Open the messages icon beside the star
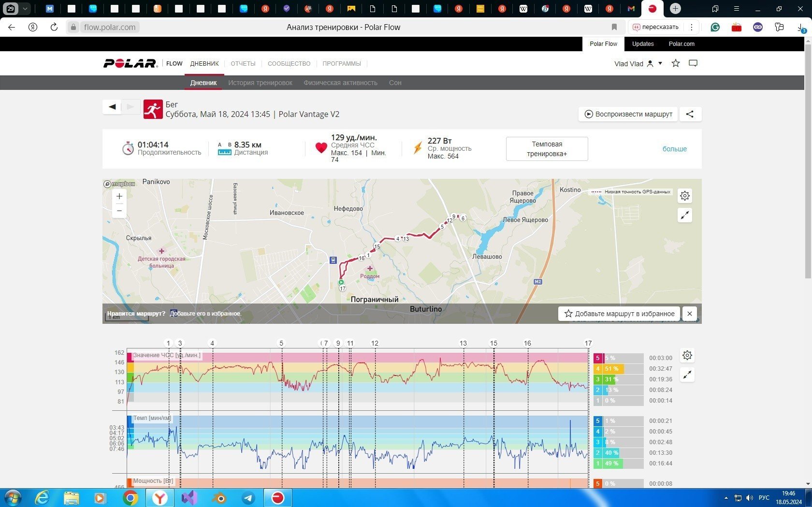 point(693,63)
